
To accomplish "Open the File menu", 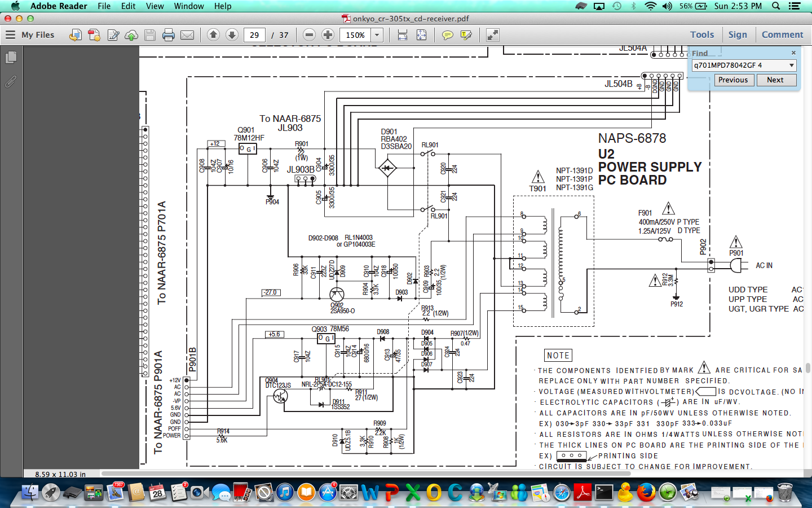I will [x=104, y=6].
